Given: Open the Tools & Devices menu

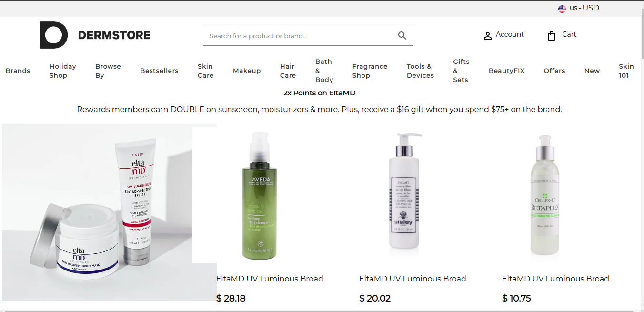Looking at the screenshot, I should pos(420,71).
